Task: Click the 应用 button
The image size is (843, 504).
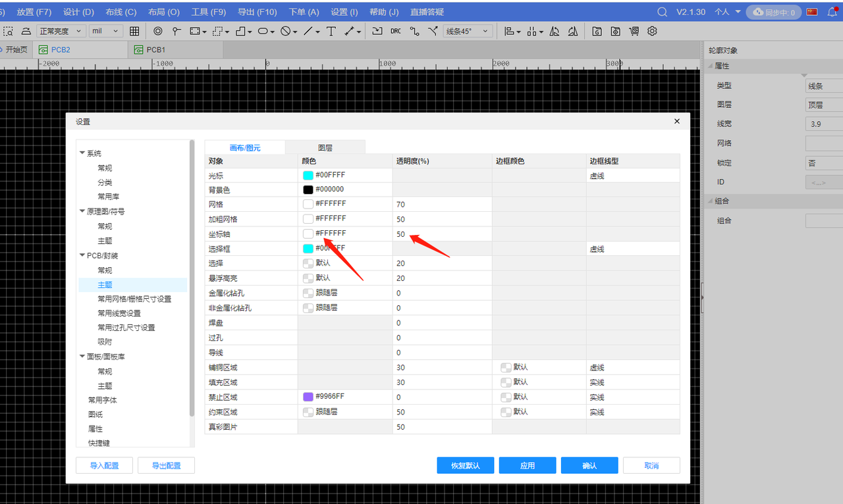Action: tap(528, 465)
